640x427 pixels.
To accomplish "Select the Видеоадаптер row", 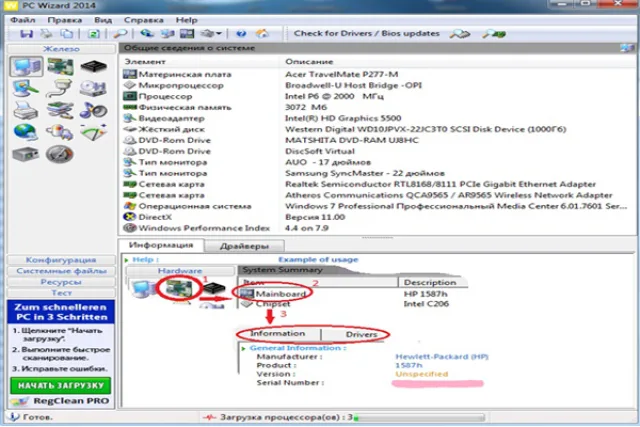I will 377,118.
